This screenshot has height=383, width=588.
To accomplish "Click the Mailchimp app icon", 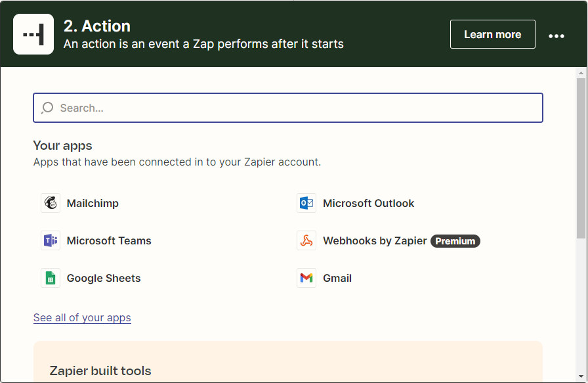I will pos(51,203).
